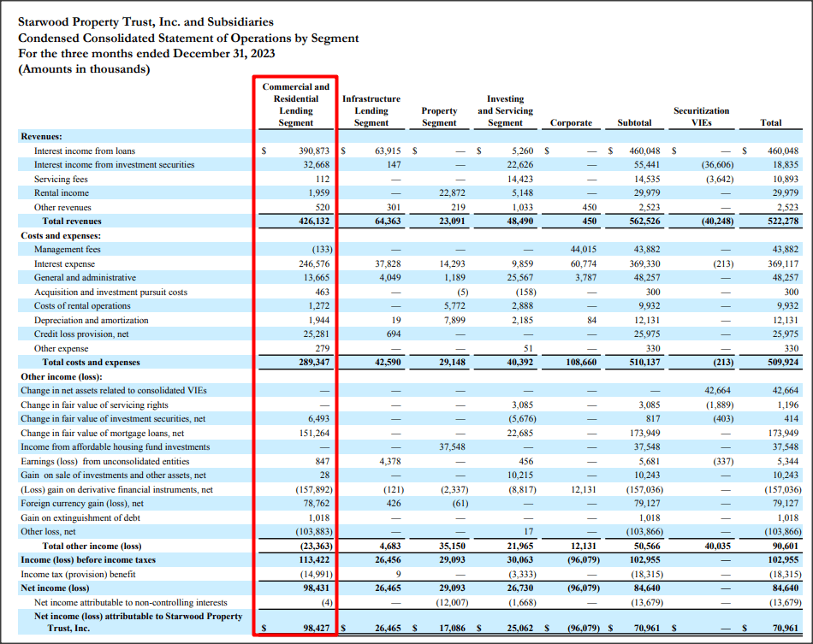813x644 pixels.
Task: Click the 'Other income (loss):' section label
Action: pos(61,376)
